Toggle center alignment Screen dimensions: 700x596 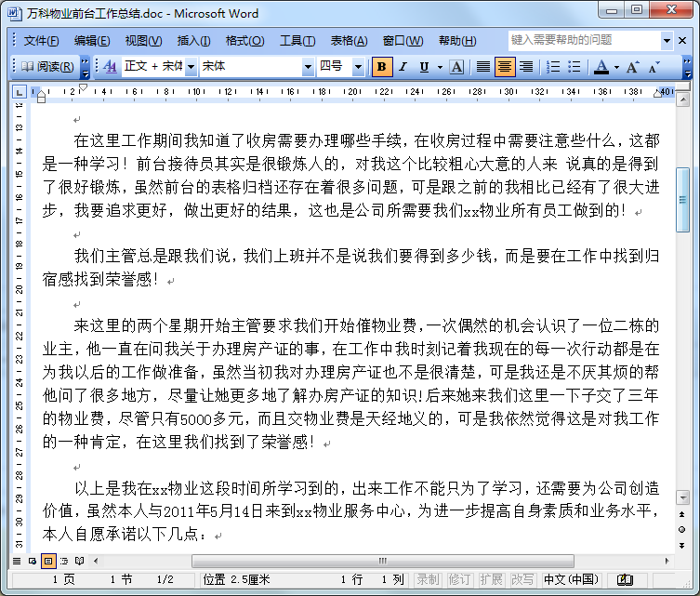tap(505, 67)
